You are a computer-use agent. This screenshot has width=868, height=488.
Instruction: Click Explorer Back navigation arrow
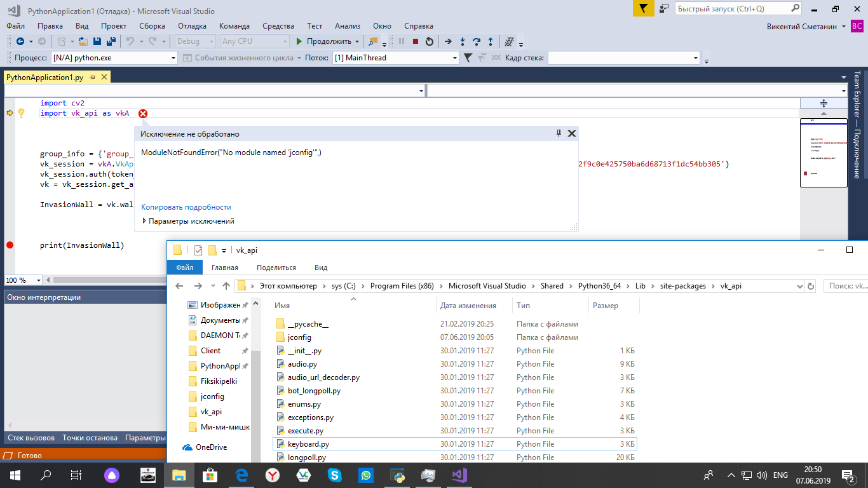pos(179,286)
